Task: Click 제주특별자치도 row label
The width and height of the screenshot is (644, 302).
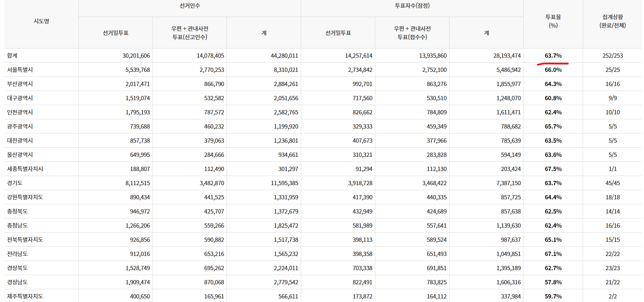Action: point(25,296)
